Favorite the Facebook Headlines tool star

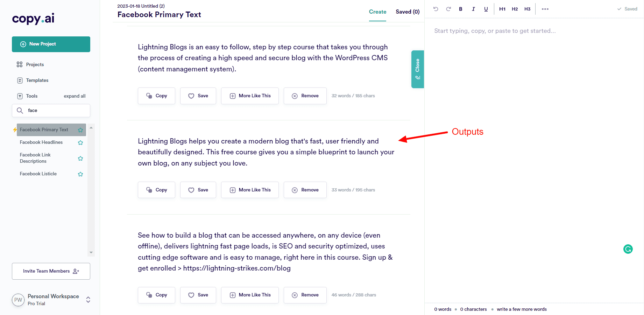coord(80,142)
